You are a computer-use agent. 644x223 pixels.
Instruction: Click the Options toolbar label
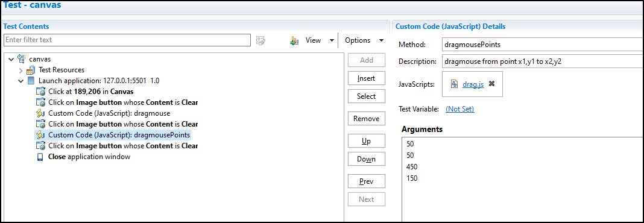(358, 40)
